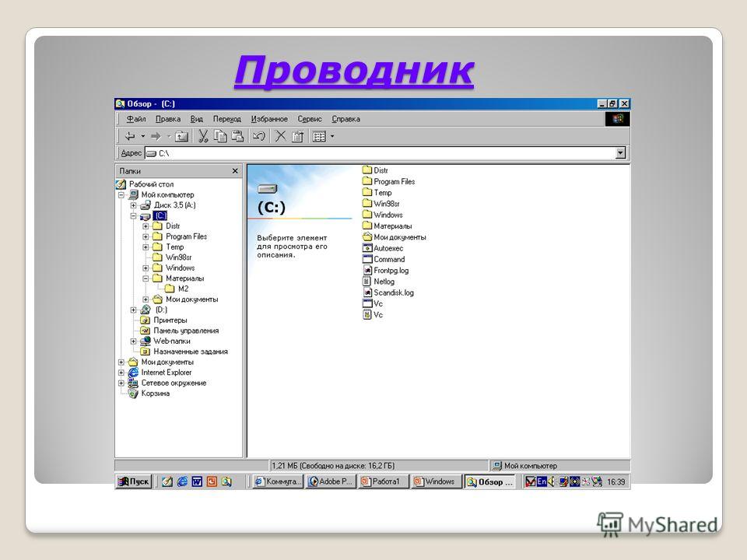Go up one folder level
747x560 pixels.
[181, 137]
